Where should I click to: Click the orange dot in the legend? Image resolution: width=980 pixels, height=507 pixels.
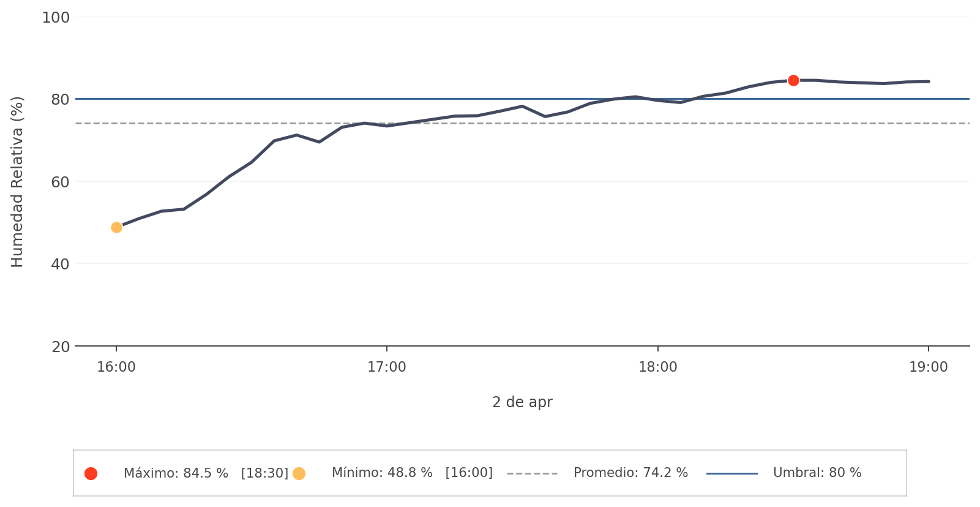coord(299,473)
